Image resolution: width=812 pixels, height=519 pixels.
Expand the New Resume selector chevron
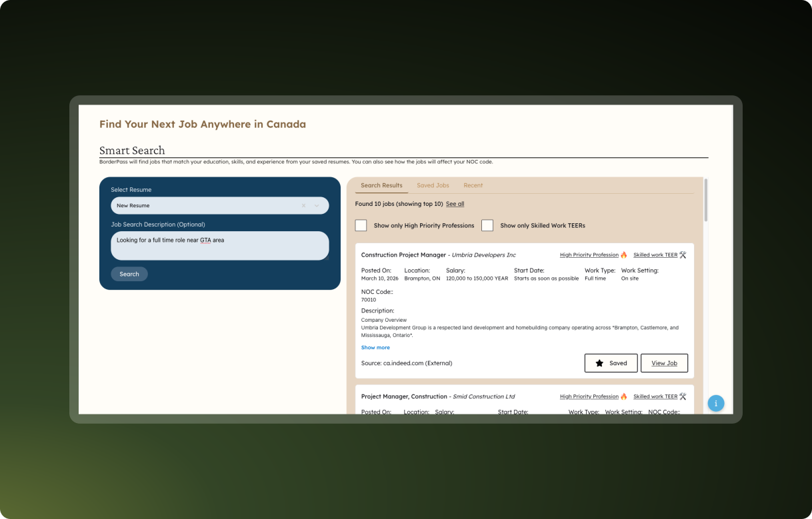[x=316, y=205]
